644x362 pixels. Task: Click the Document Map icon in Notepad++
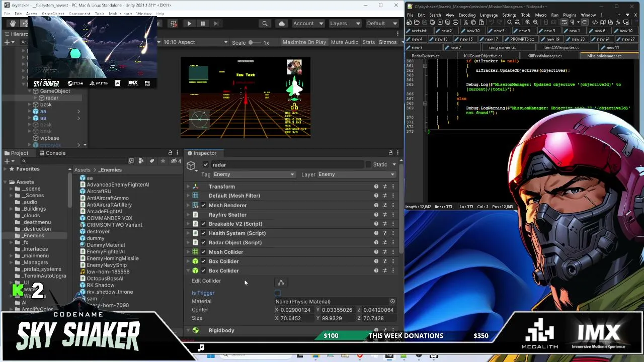602,23
